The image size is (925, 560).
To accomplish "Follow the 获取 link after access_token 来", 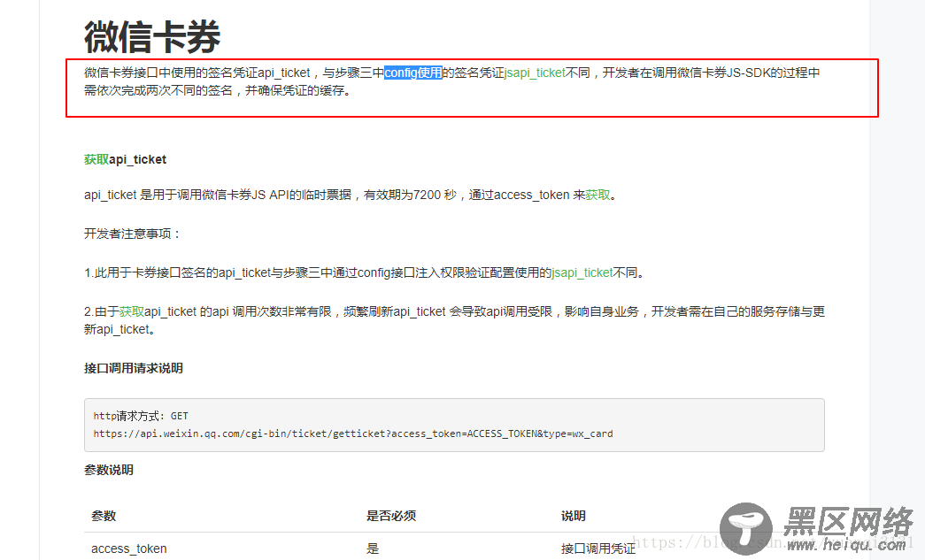I will tap(597, 196).
